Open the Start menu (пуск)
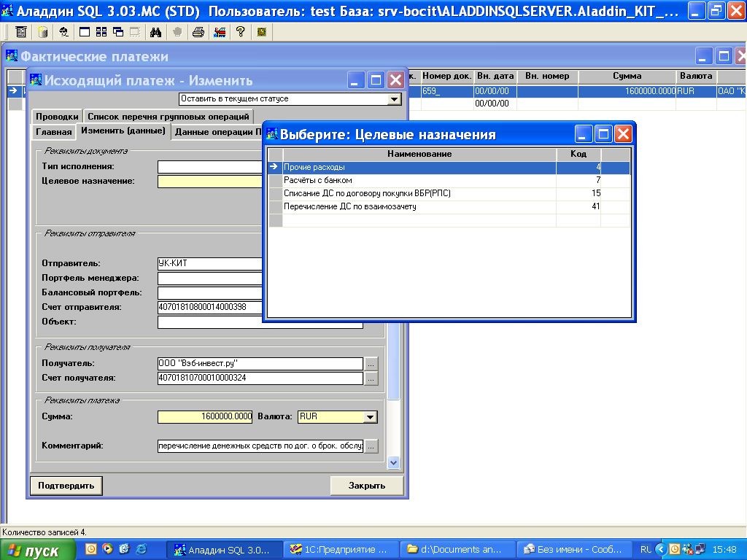This screenshot has height=560, width=747. coord(38,550)
